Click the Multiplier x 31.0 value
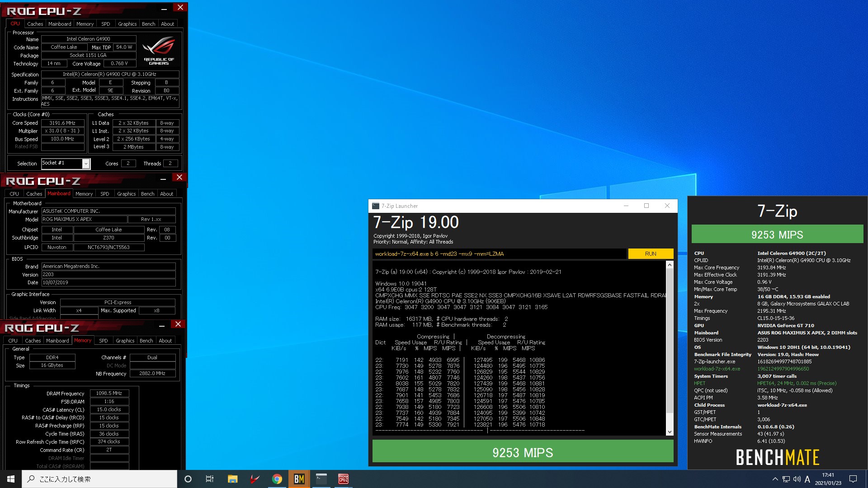The height and width of the screenshot is (488, 868). tap(62, 131)
